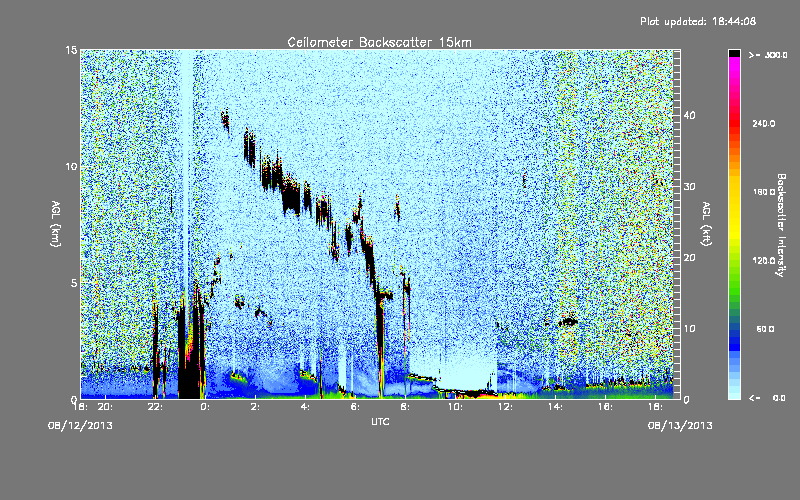
Task: Click the dark cloud patch after 14: UTC
Action: [568, 322]
